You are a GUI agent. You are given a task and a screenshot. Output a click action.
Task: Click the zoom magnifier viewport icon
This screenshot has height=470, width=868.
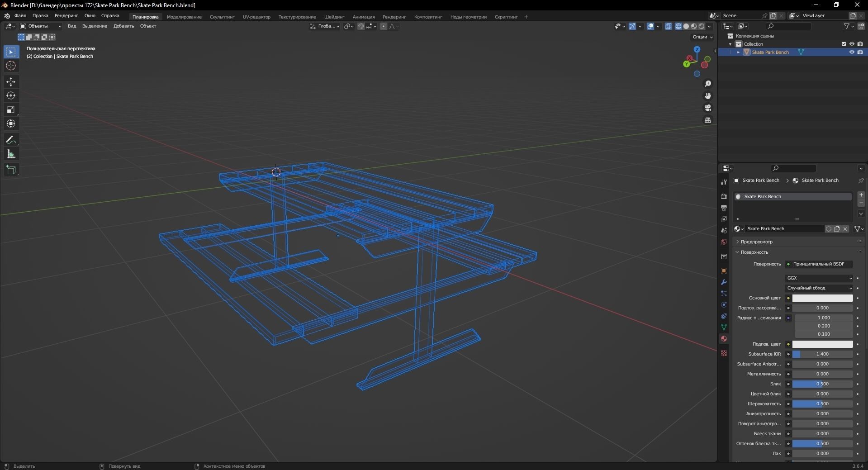(708, 84)
